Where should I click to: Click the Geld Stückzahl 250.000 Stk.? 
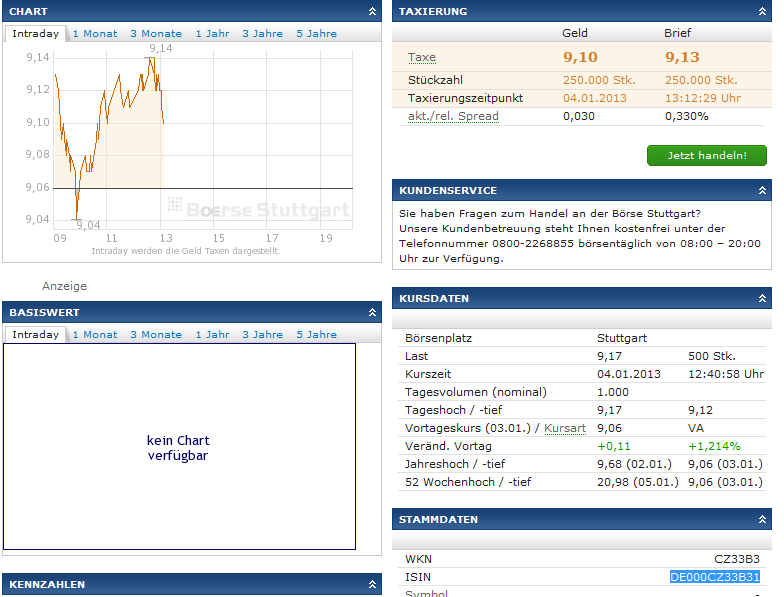(x=599, y=80)
